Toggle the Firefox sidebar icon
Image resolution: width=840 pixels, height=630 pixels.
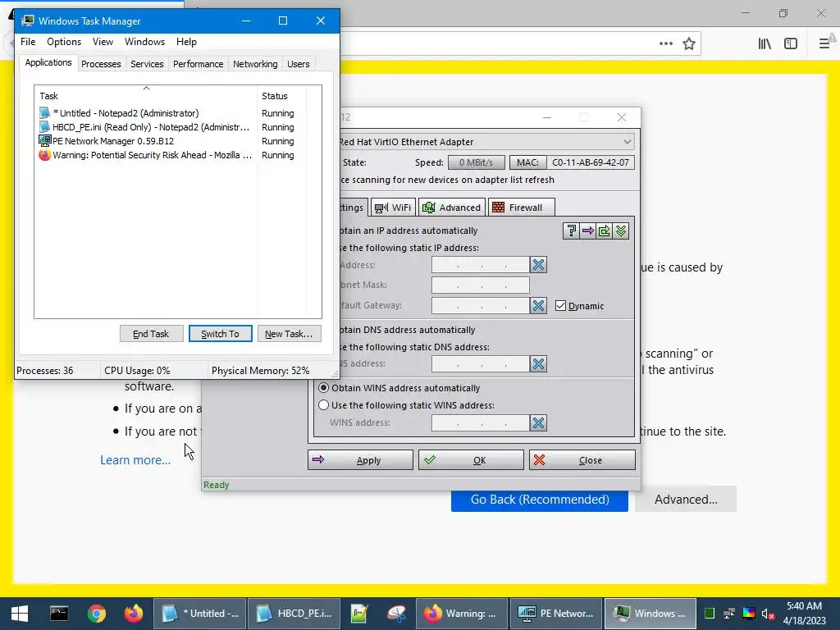pos(791,43)
